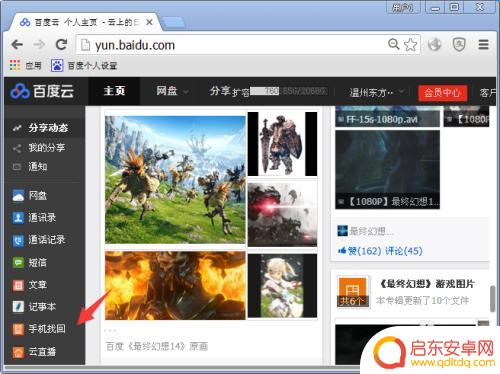500x374 pixels.
Task: Reload the page with the refresh icon
Action: pyautogui.click(x=61, y=44)
